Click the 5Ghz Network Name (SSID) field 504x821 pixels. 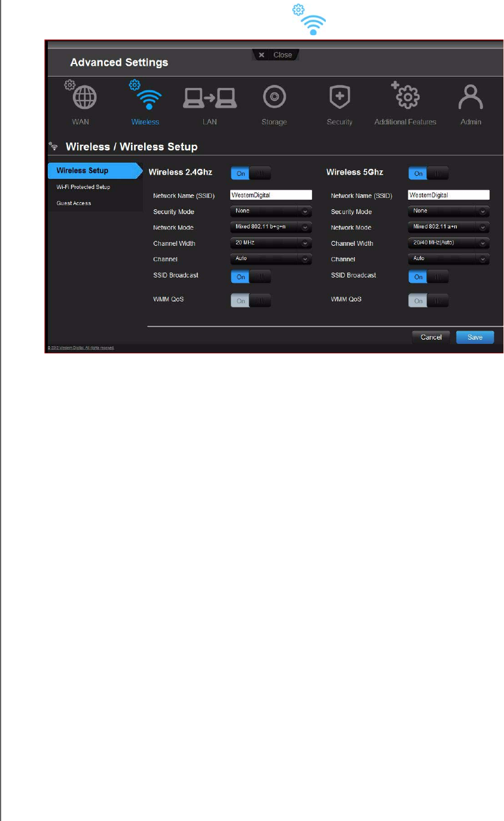point(449,195)
